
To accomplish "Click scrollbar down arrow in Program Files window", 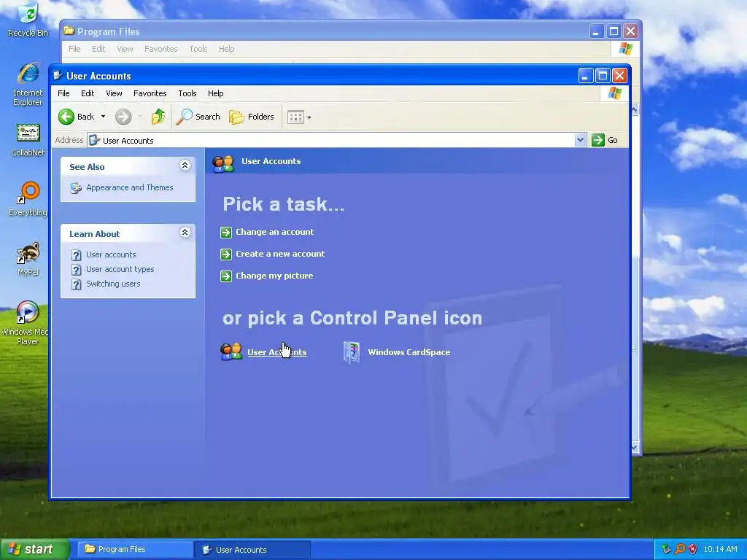I will coord(635,447).
